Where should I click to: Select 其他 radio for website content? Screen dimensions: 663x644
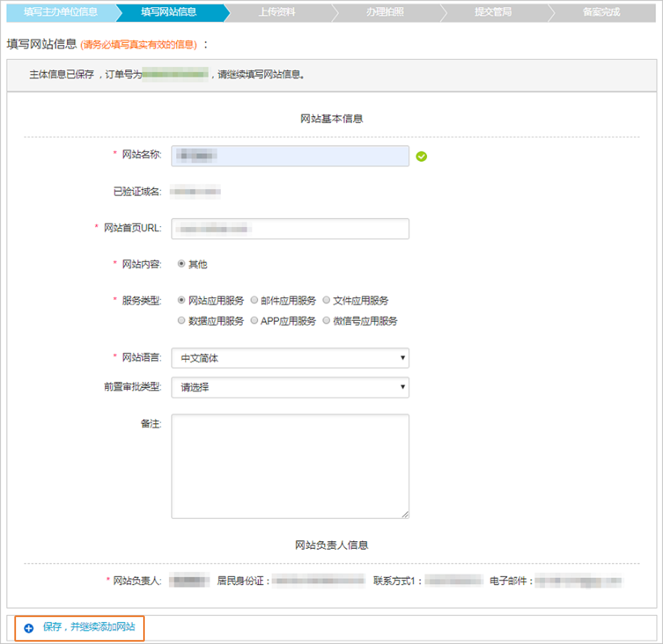181,264
